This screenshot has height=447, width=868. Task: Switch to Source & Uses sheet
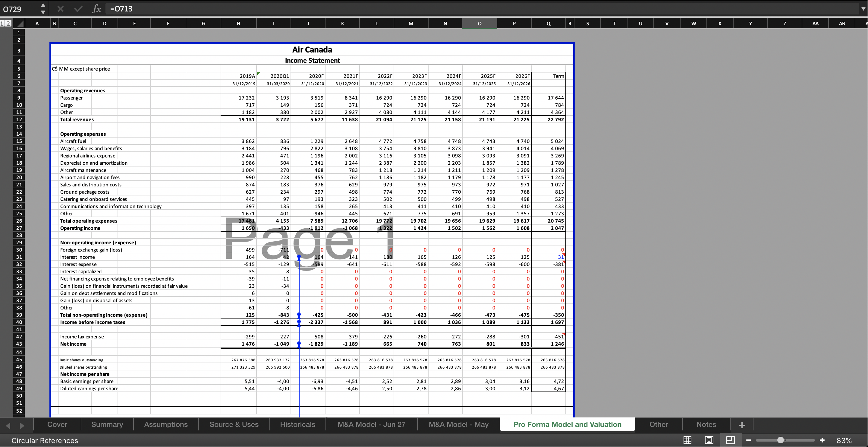point(234,424)
